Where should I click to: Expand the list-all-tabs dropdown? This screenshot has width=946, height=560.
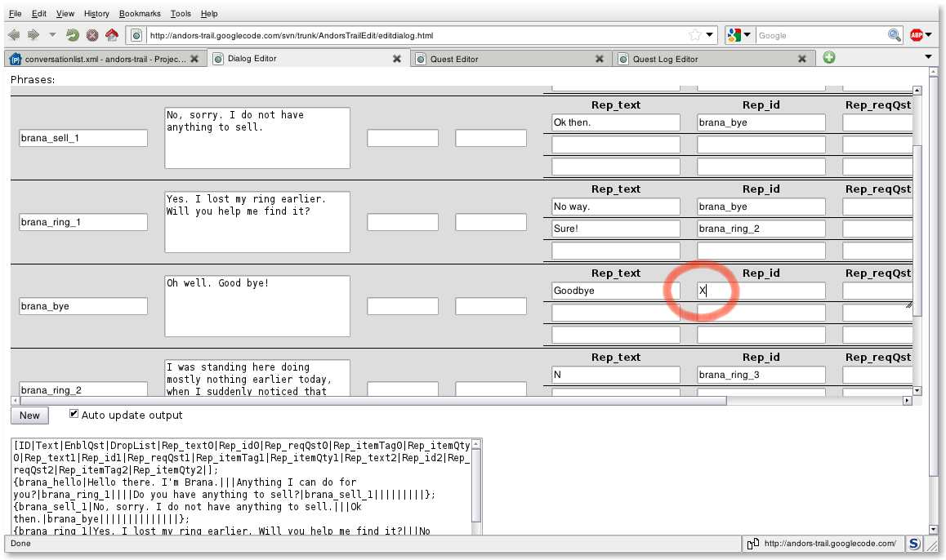[x=928, y=57]
